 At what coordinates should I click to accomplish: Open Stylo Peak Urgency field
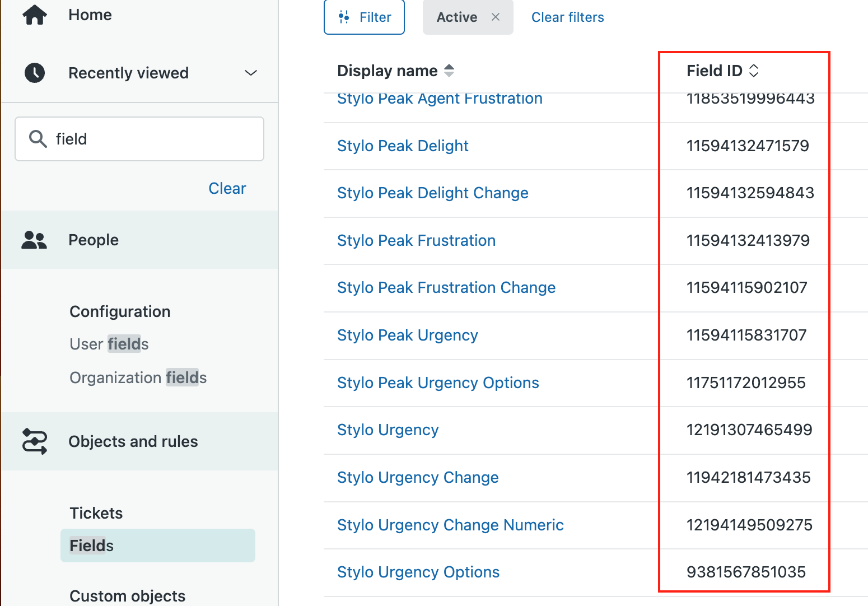408,335
